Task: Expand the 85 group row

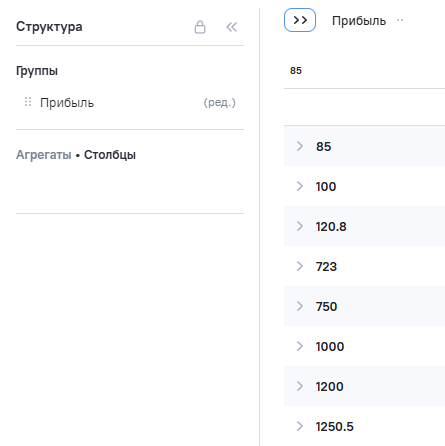Action: (300, 146)
